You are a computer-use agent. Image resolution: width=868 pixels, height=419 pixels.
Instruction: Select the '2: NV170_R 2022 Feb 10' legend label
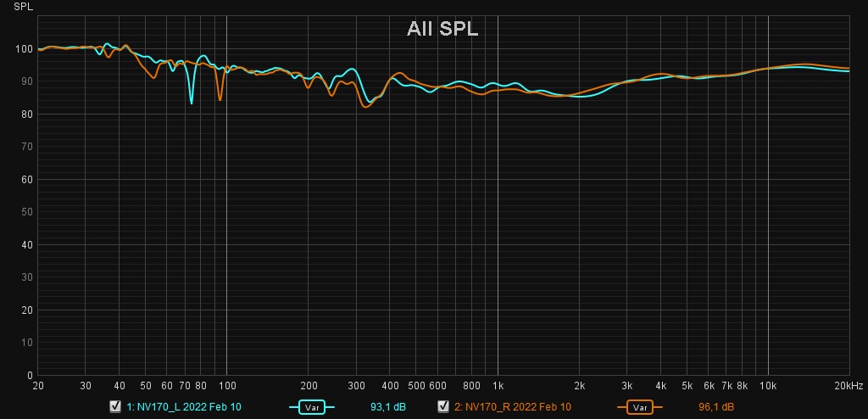click(512, 407)
